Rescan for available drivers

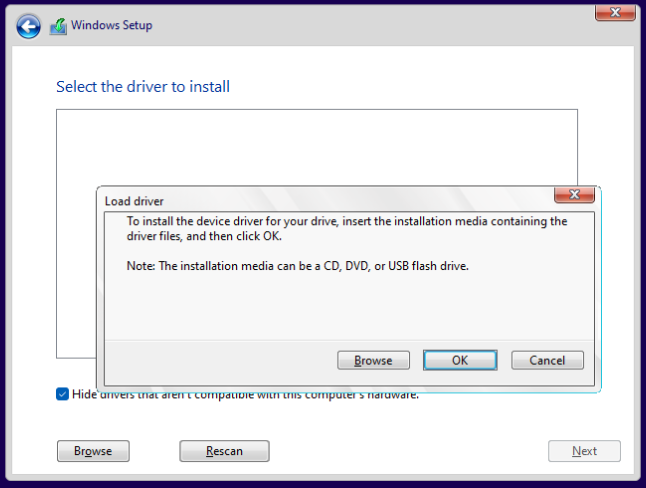(x=224, y=451)
